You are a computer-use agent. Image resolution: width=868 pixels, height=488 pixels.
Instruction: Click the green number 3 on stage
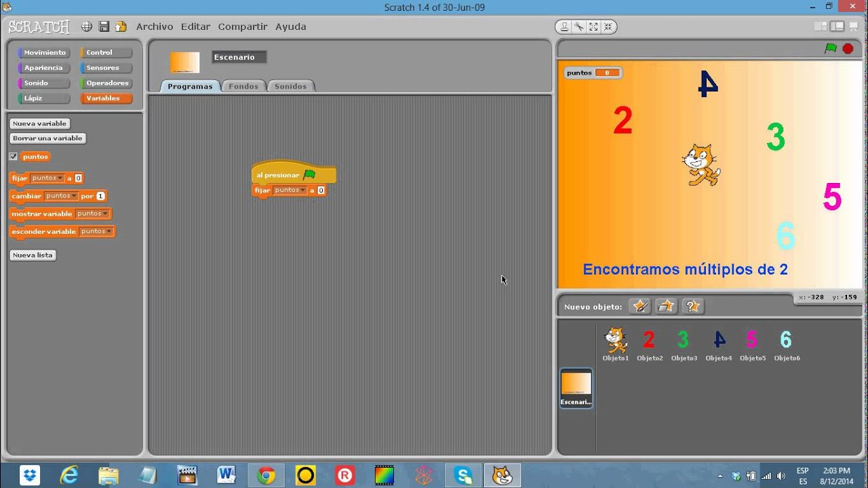click(x=776, y=137)
